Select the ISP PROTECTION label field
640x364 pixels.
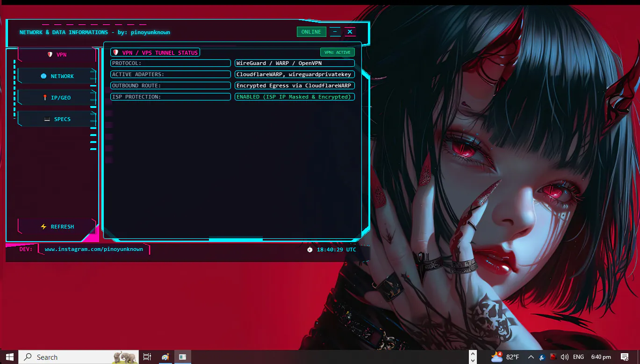pyautogui.click(x=171, y=97)
